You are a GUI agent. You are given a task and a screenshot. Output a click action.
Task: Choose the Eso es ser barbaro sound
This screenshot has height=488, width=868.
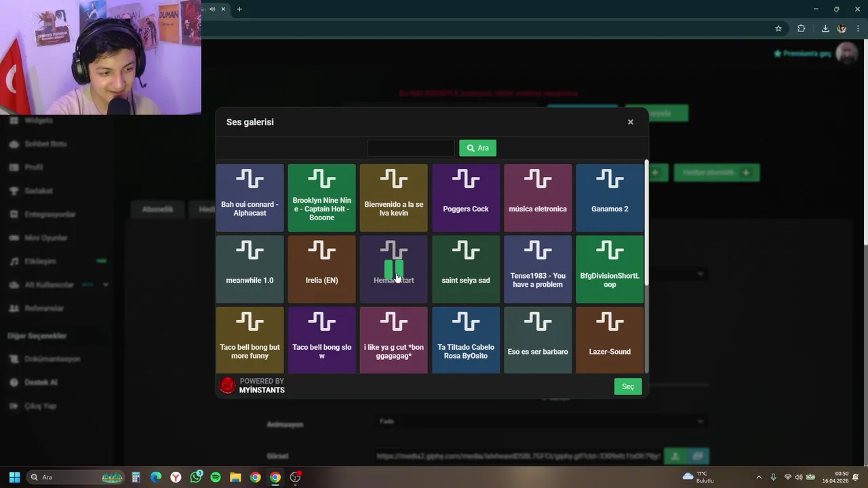click(x=538, y=340)
